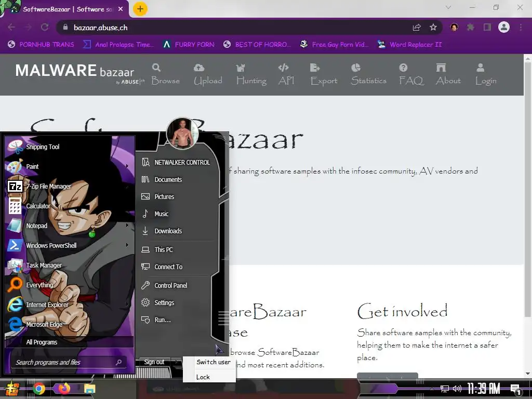The height and width of the screenshot is (399, 532).
Task: Open Chrome three-dot menu
Action: 521,27
